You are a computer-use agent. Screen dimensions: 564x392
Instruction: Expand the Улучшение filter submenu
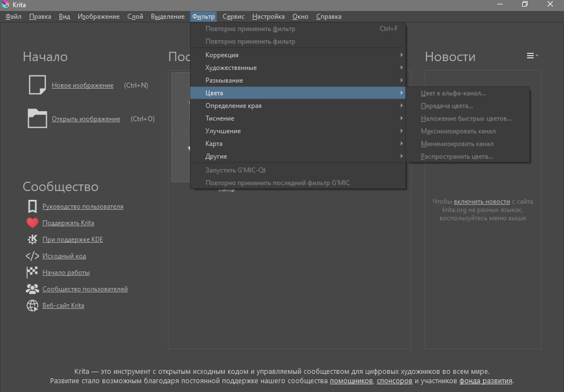pos(298,131)
